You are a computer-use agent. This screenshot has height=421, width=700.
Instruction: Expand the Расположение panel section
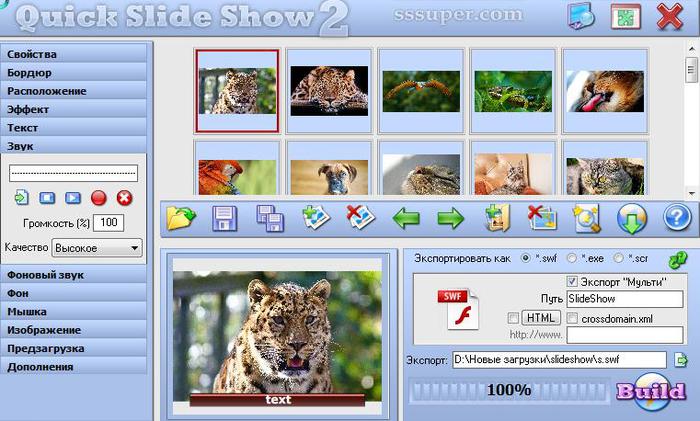(x=74, y=91)
